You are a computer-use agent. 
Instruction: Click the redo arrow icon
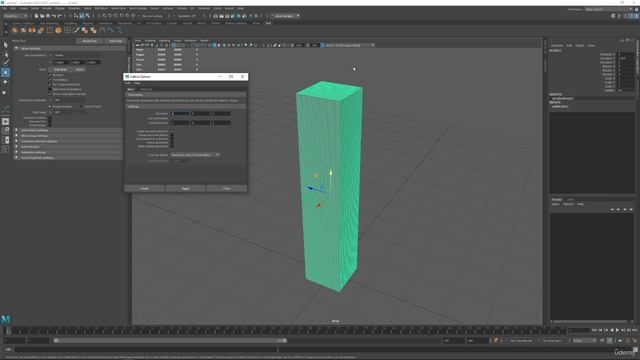coord(59,16)
